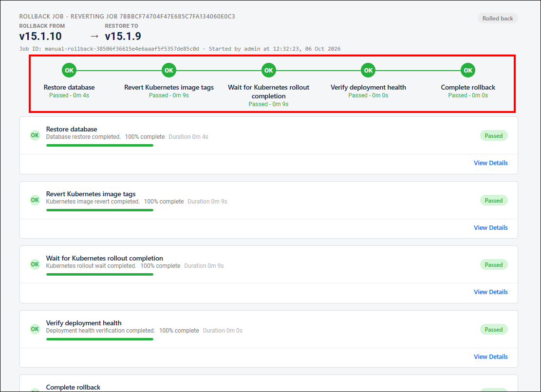Screen dimensions: 541x392
Task: Click the Passed badge on the Revert Kubernetes image tags card
Action: [494, 201]
